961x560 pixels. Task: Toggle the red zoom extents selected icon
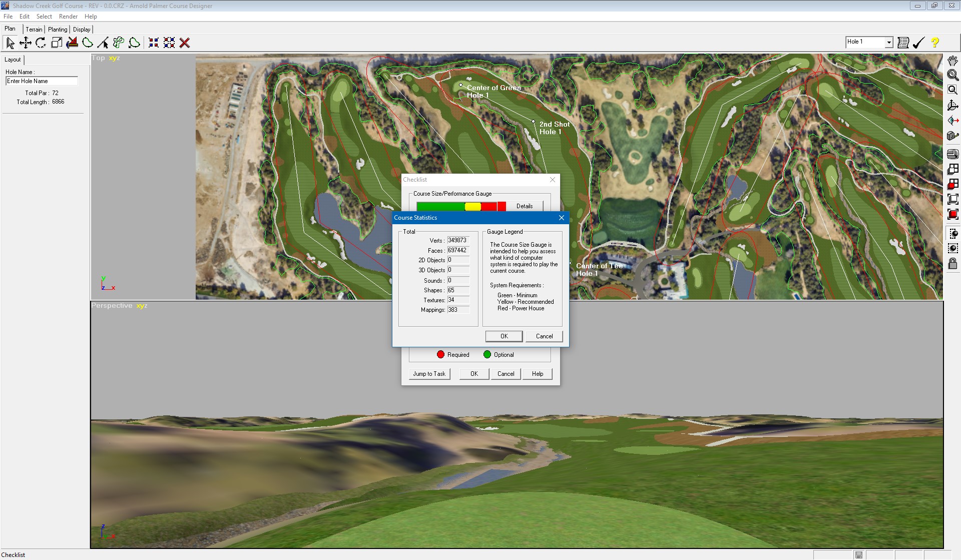pyautogui.click(x=952, y=214)
